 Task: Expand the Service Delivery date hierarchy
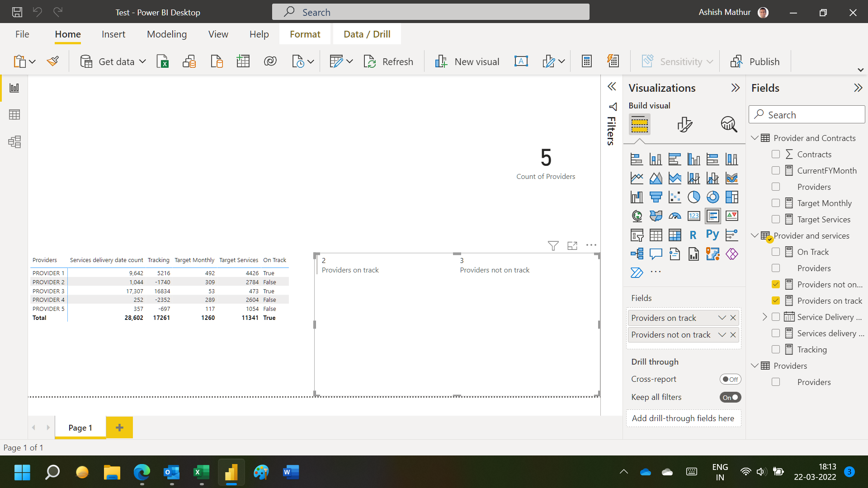764,317
